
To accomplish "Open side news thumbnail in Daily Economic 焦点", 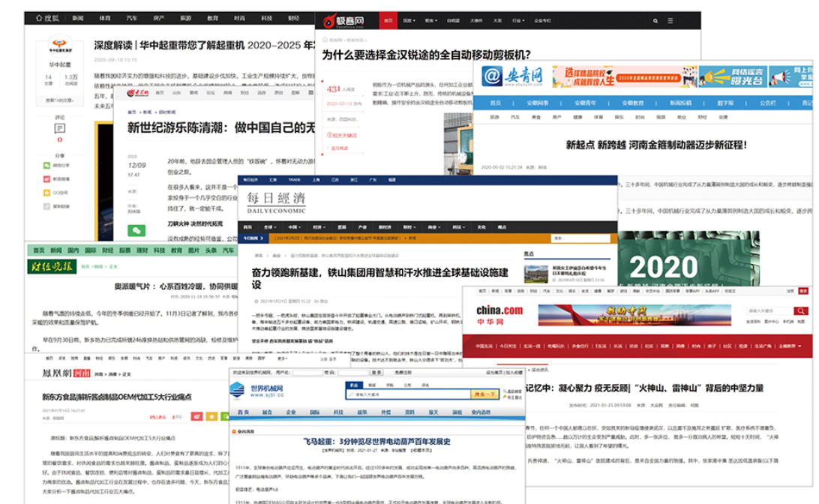I will [x=536, y=274].
